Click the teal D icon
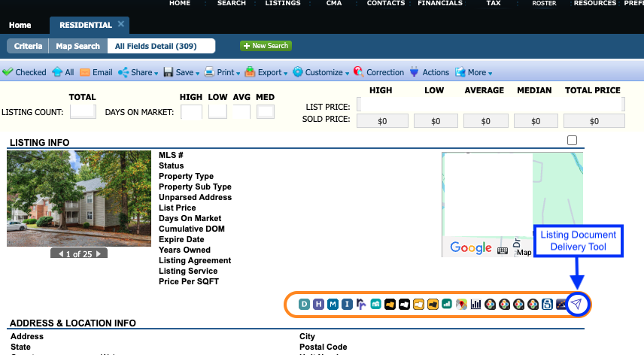 click(304, 304)
